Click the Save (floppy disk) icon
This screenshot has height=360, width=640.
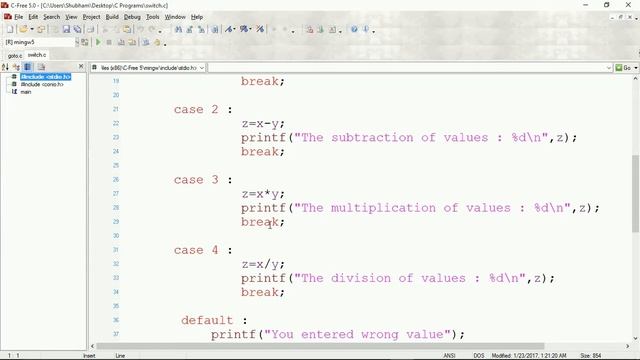pyautogui.click(x=66, y=29)
